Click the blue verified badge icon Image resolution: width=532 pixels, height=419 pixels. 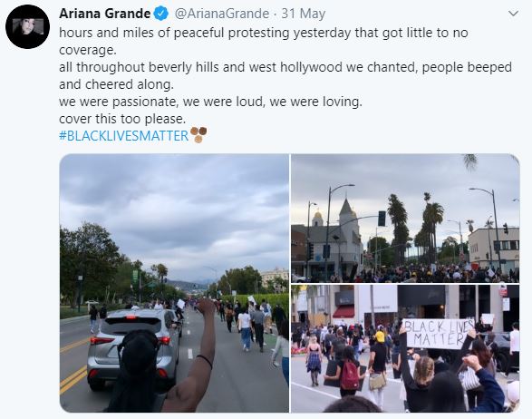tap(161, 14)
